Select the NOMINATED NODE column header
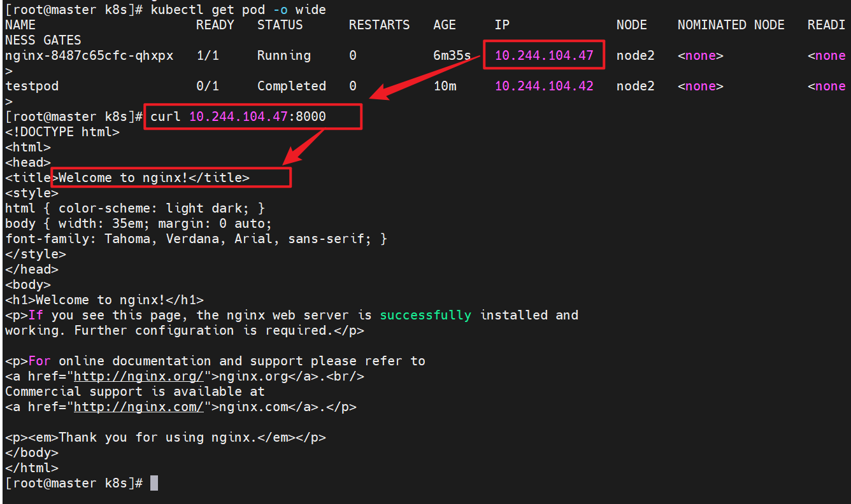This screenshot has width=851, height=504. (x=731, y=25)
